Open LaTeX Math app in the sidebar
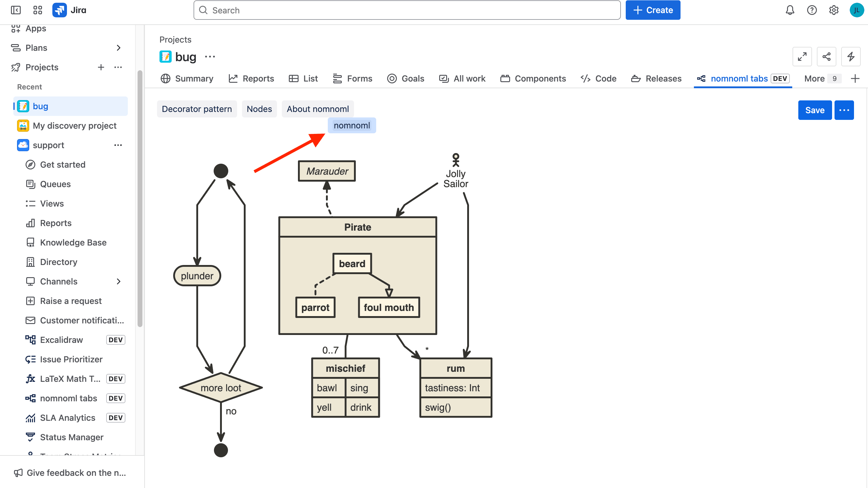This screenshot has width=868, height=488. coord(70,379)
